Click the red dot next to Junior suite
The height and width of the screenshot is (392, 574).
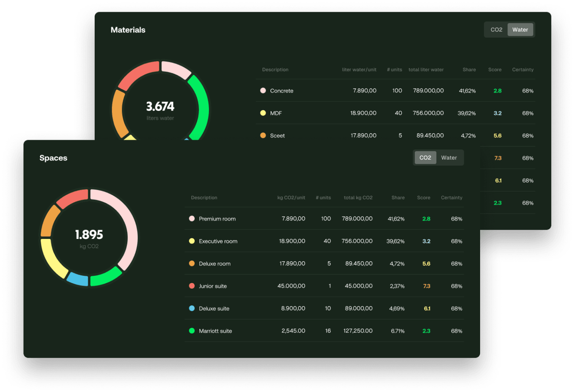192,286
